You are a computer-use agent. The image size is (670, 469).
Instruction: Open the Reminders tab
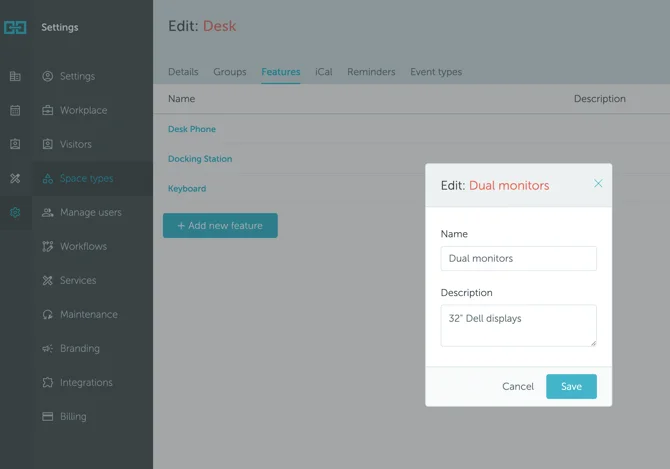click(x=371, y=72)
